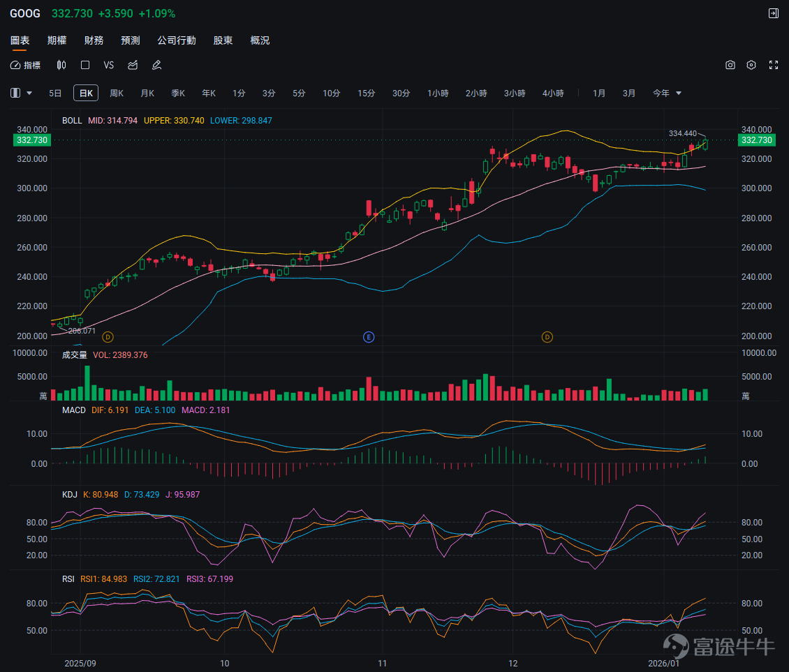The height and width of the screenshot is (672, 789).
Task: Change candlestick chart type icon
Action: click(61, 66)
